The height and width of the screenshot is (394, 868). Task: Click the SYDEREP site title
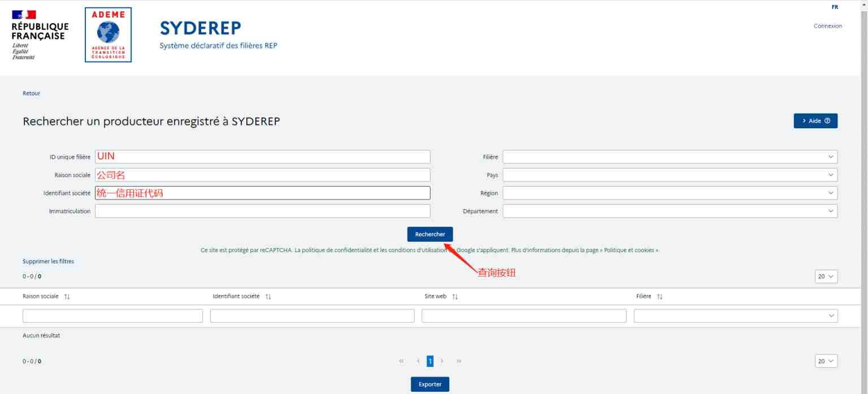(201, 28)
